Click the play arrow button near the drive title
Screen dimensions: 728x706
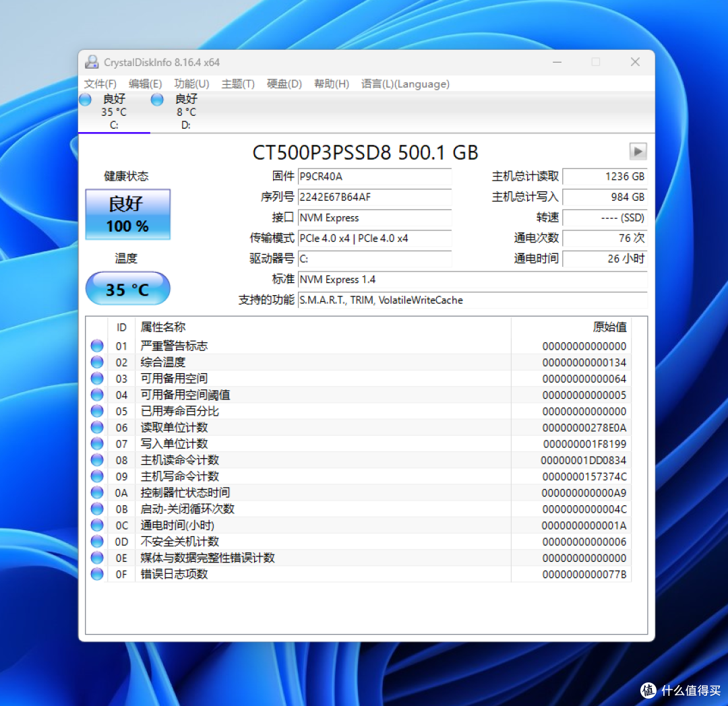(638, 151)
